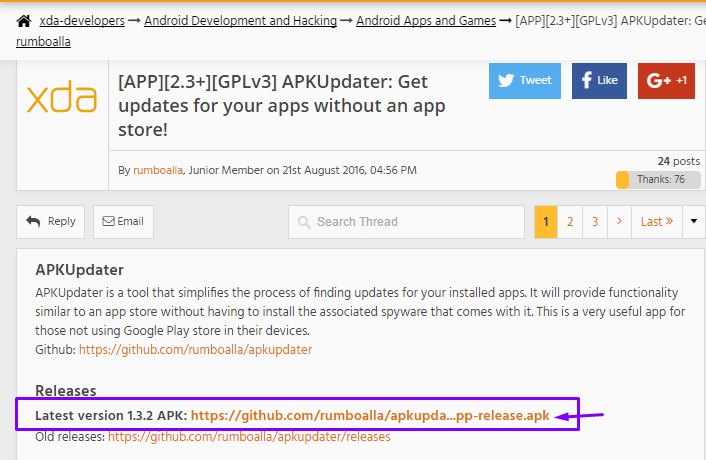Image resolution: width=706 pixels, height=460 pixels.
Task: Click the APKUpdater heading
Action: tap(79, 270)
